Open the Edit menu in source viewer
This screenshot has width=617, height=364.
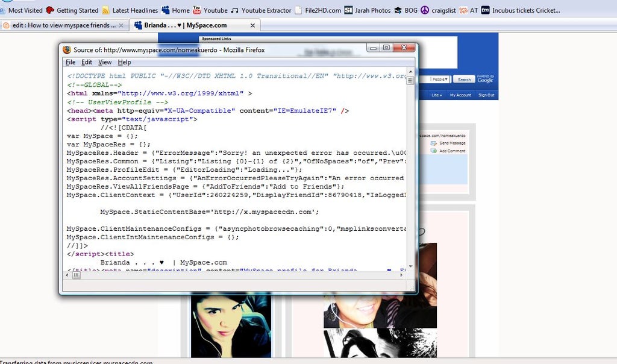(87, 62)
